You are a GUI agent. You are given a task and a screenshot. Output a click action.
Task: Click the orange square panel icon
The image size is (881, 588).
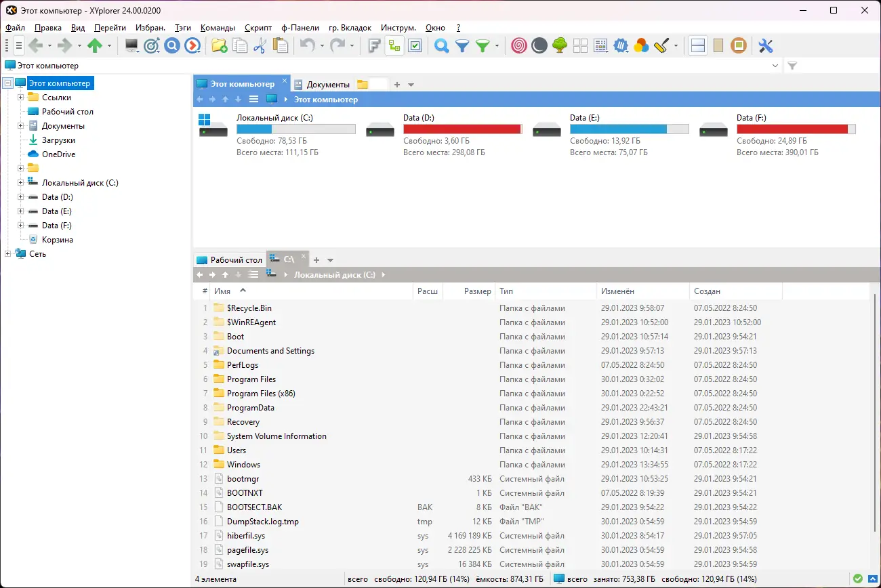(739, 46)
